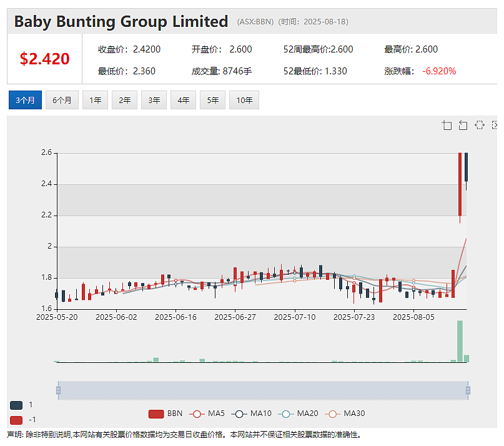Click the zoom reset back icon

click(x=463, y=125)
